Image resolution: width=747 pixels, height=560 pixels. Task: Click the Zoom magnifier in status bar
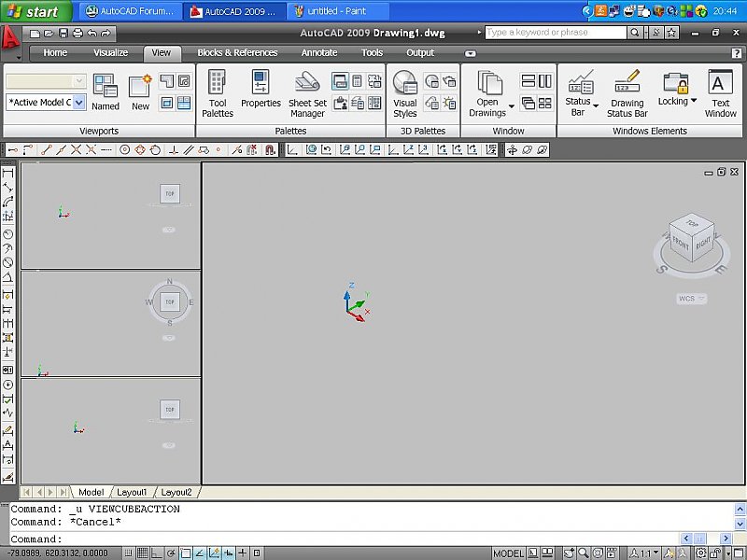click(583, 553)
